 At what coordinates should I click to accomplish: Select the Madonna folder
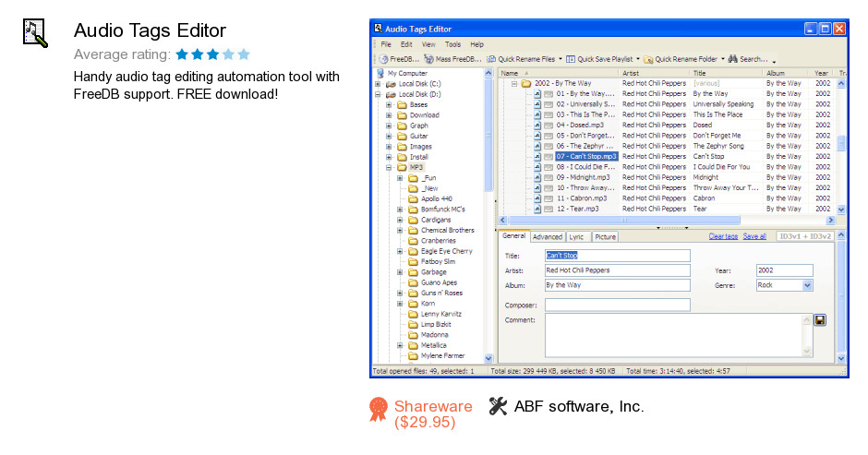[x=428, y=335]
